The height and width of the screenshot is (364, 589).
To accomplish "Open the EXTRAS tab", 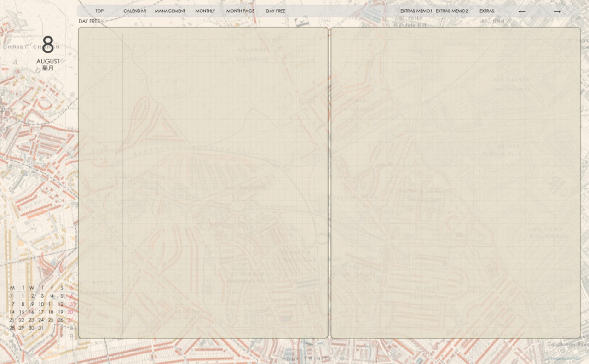I will point(487,11).
